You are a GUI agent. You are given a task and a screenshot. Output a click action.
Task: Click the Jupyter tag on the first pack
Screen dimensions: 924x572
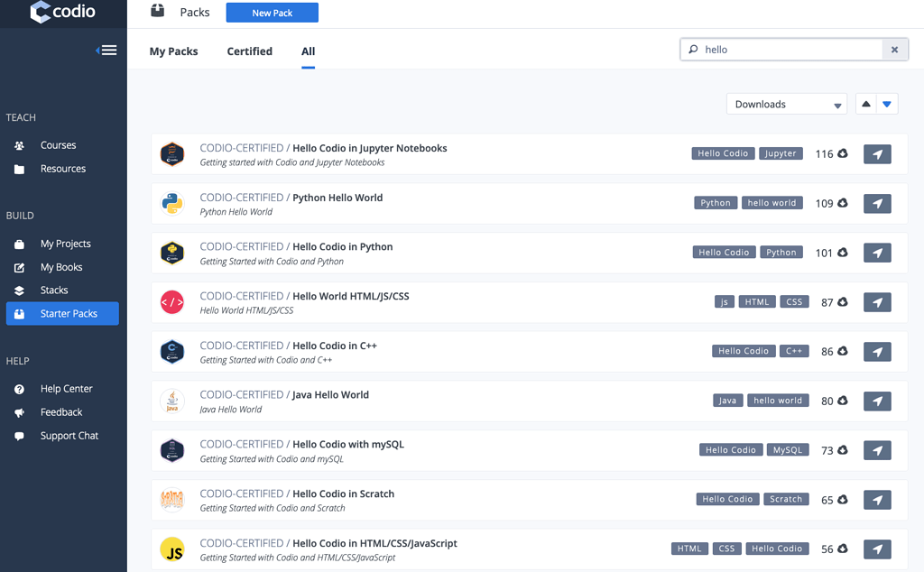tap(780, 153)
